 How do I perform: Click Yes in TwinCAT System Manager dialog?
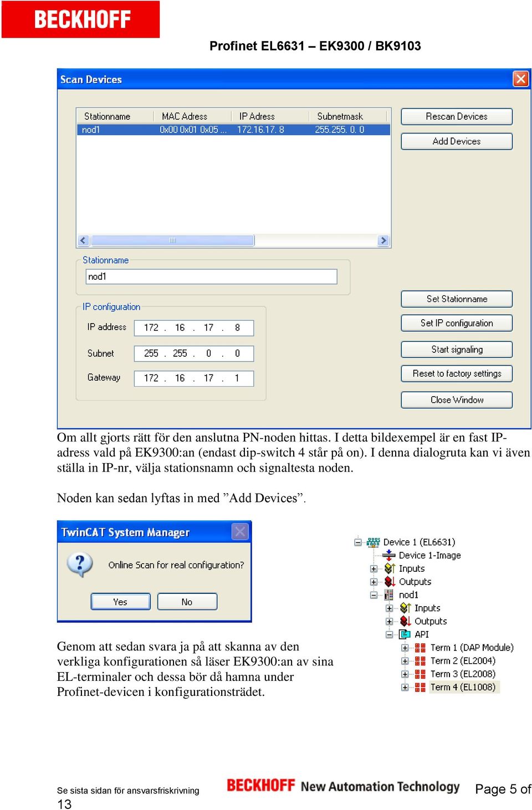pos(120,602)
